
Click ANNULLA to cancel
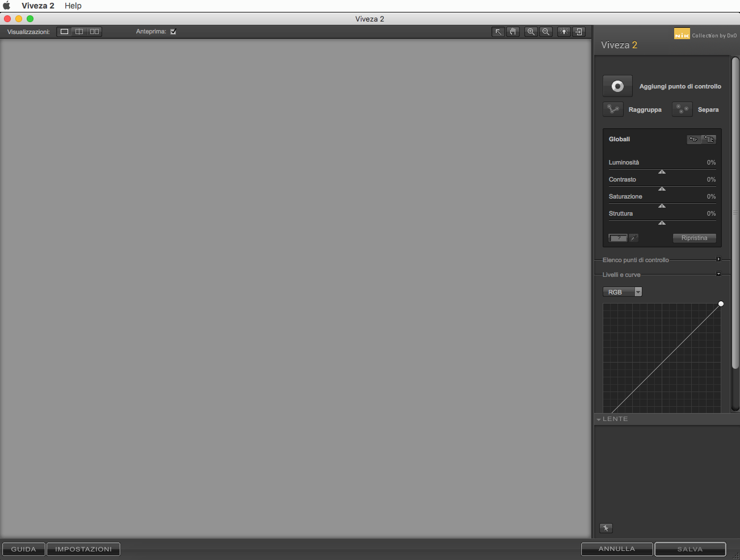coord(617,549)
